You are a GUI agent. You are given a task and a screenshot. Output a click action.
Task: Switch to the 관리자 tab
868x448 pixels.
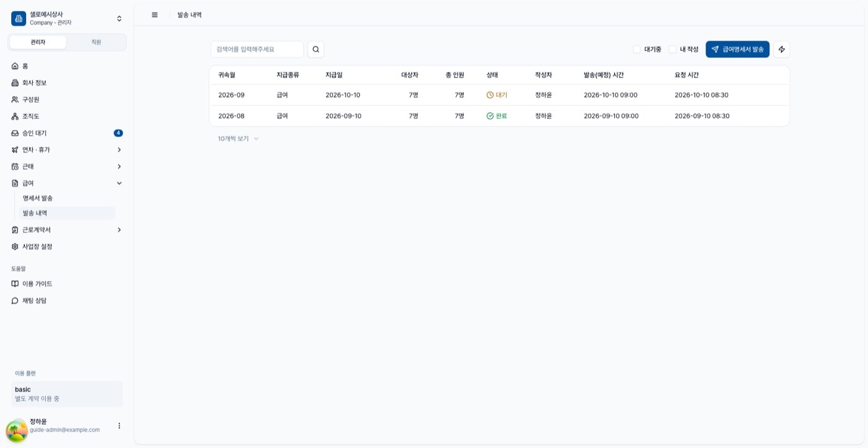click(38, 42)
